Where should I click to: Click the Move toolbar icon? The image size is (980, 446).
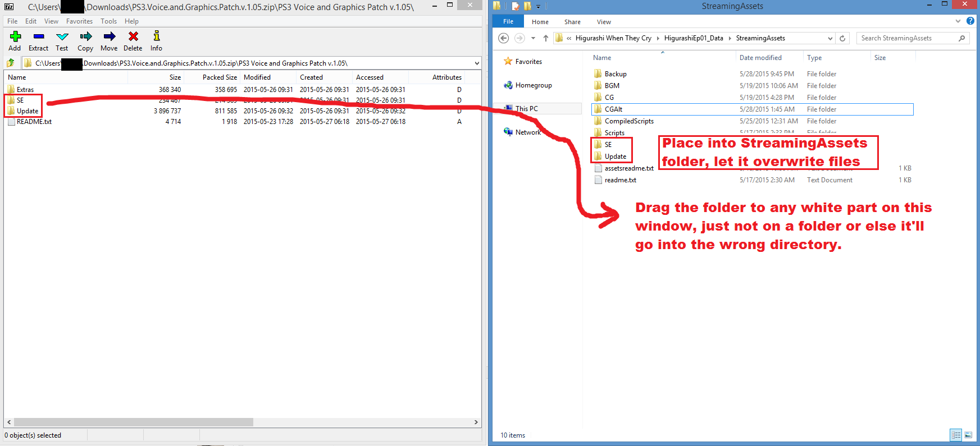(109, 37)
